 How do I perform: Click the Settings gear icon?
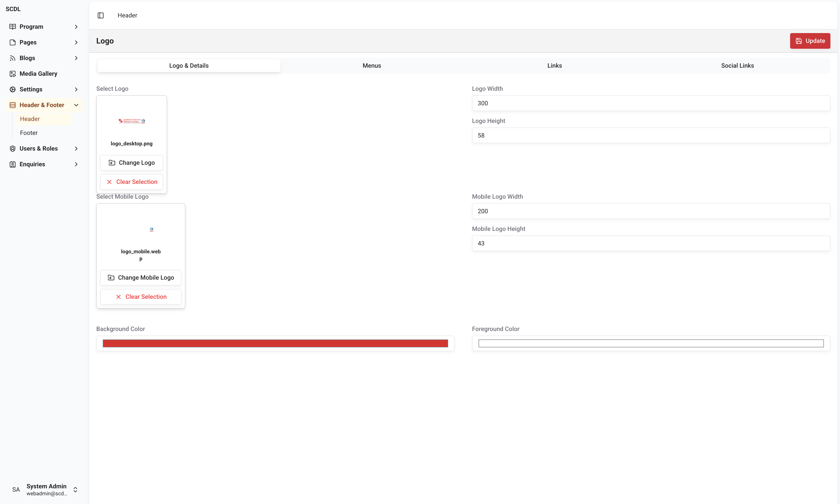click(x=13, y=89)
